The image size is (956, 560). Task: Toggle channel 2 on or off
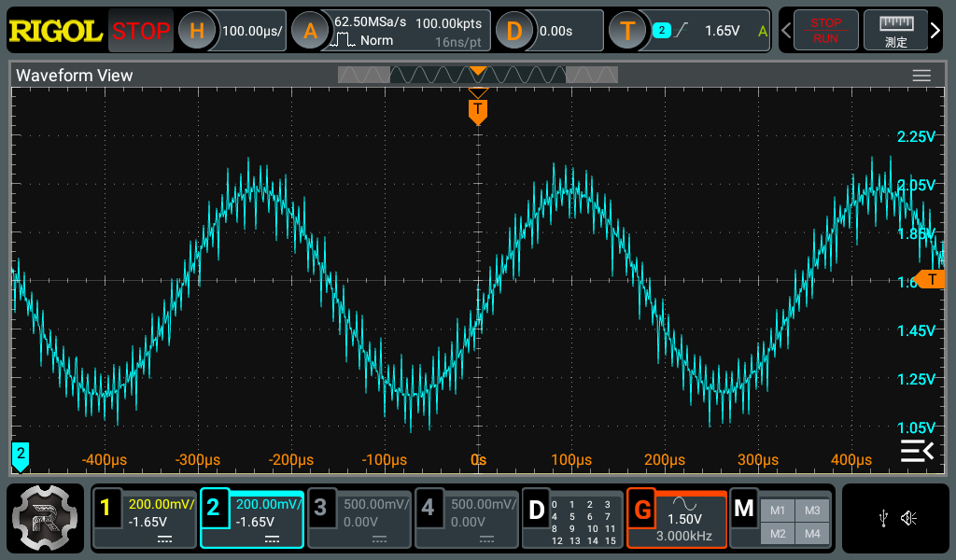213,507
